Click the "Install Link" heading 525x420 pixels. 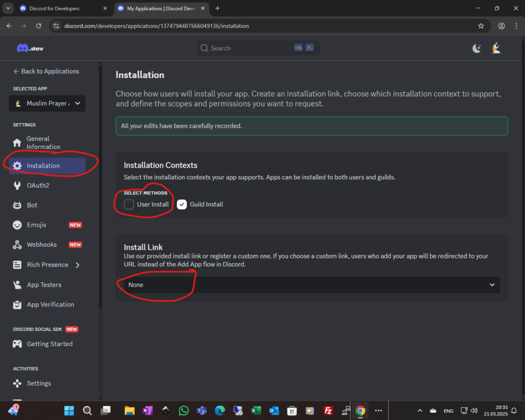click(143, 247)
